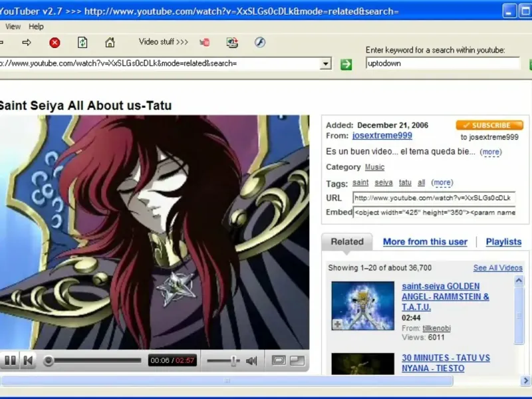Expand tags with the (more) link
The width and height of the screenshot is (532, 399).
(442, 182)
